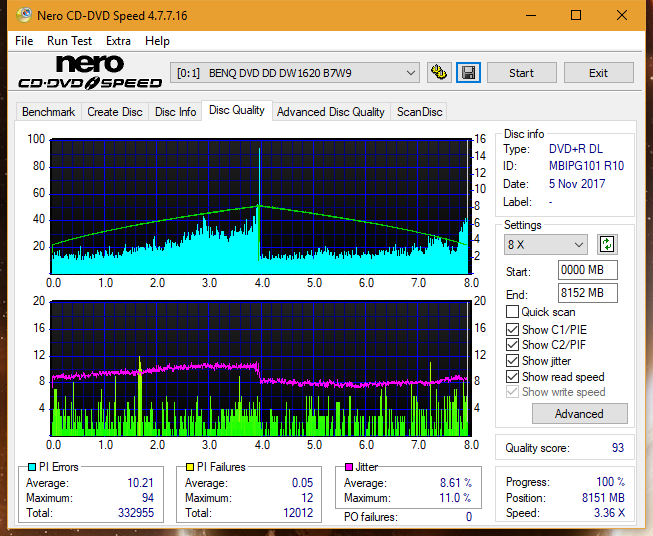This screenshot has height=536, width=653.
Task: Click the magenta Jitter color swatch
Action: (x=349, y=467)
